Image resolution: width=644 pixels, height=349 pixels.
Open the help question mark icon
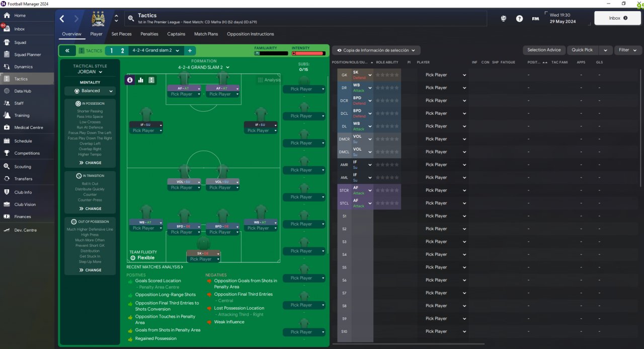(x=519, y=19)
